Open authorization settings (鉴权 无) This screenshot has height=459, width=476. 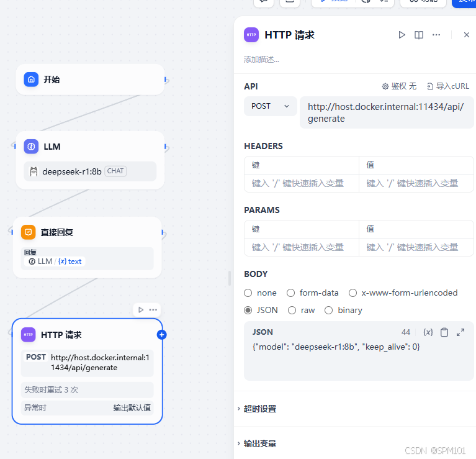(x=399, y=86)
